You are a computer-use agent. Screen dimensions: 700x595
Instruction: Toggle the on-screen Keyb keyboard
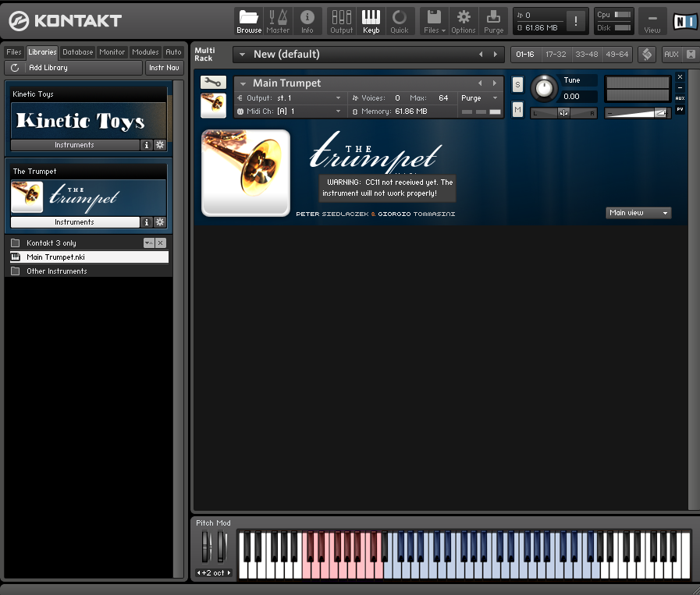point(371,21)
